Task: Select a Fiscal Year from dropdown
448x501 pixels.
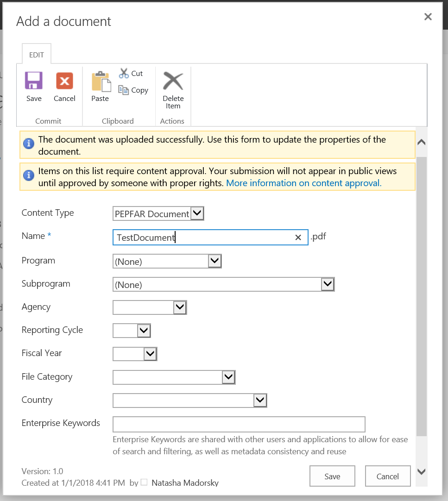Action: tap(135, 354)
